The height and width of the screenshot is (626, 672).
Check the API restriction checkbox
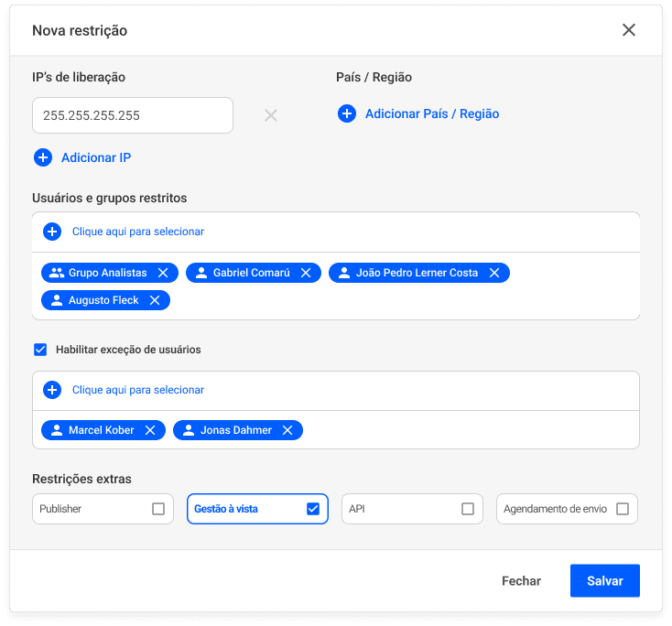468,509
